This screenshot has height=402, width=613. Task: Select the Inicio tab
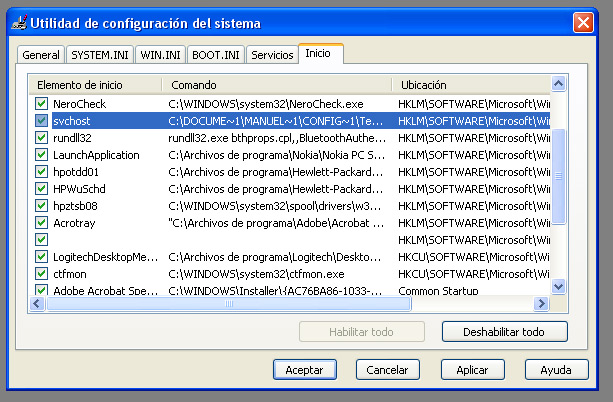click(x=321, y=53)
